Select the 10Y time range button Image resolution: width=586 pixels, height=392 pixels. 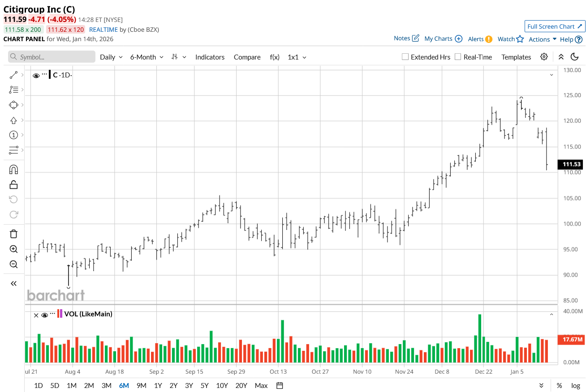(x=222, y=385)
